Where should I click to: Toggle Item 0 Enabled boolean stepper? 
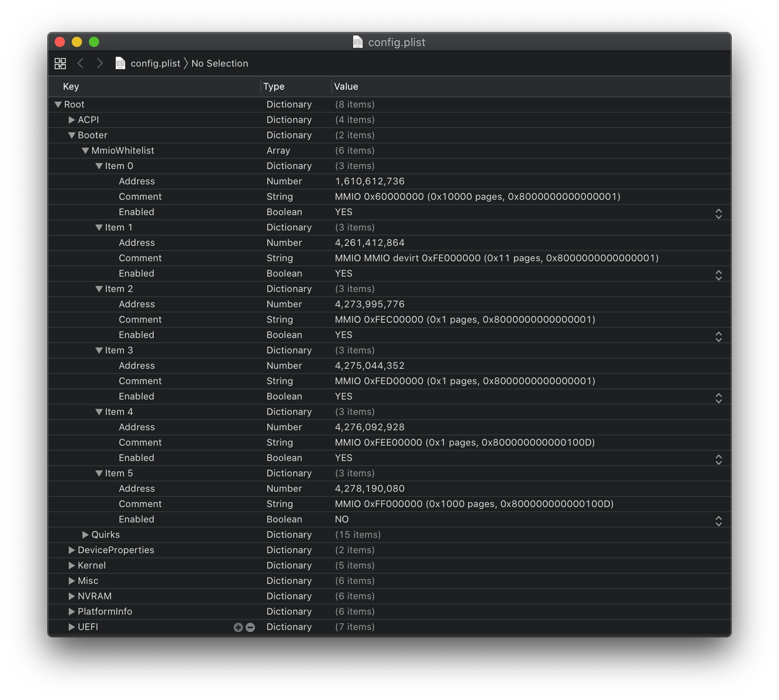[x=718, y=213]
